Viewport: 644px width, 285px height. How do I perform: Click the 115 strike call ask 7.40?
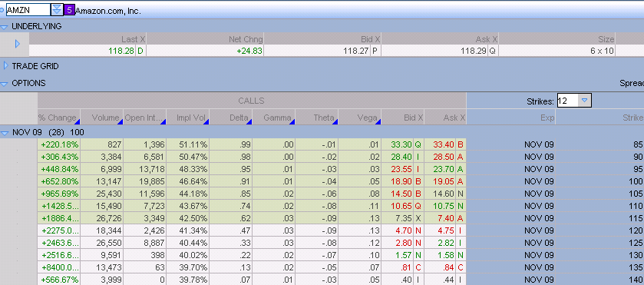(x=446, y=218)
